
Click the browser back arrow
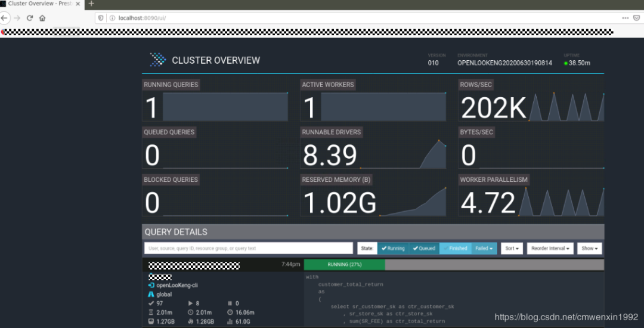tap(4, 18)
